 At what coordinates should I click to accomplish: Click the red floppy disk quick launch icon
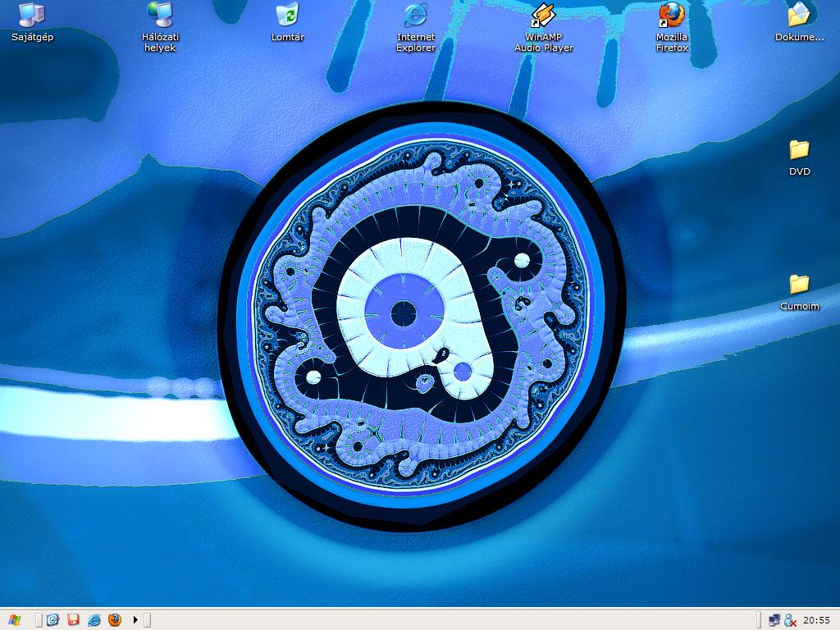[73, 620]
